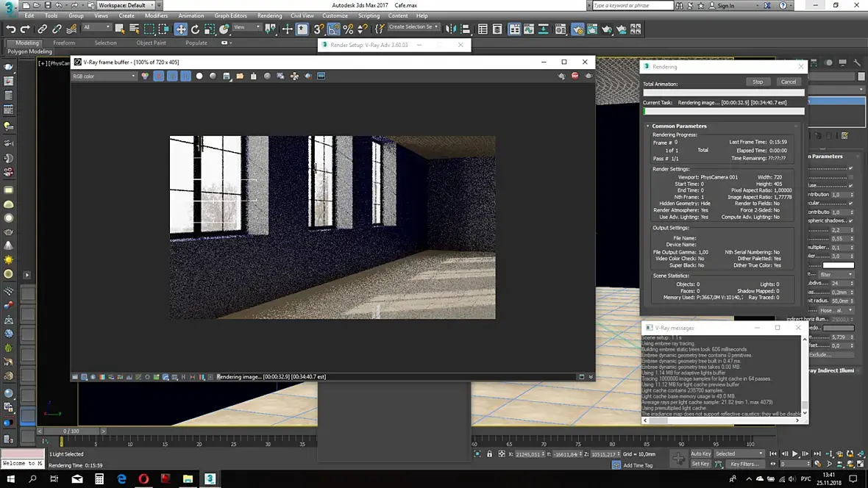The height and width of the screenshot is (488, 868).
Task: Toggle the blue channel in frame buffer
Action: (185, 76)
